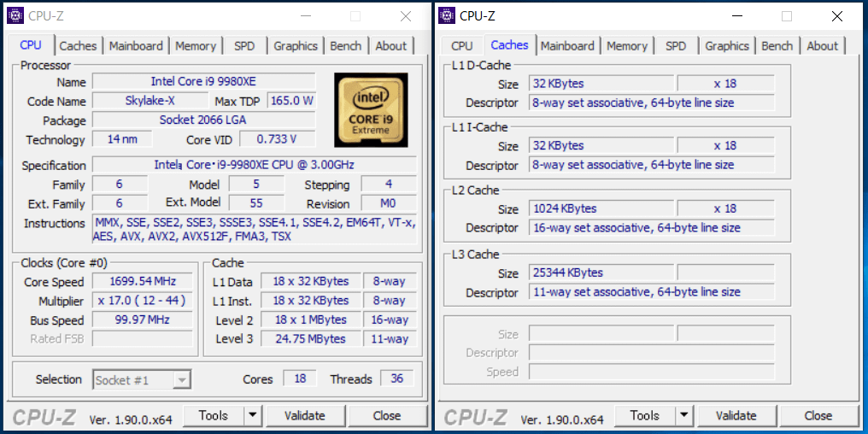Close the right CPU-Z window with X
Image resolution: width=868 pixels, height=434 pixels.
click(x=837, y=16)
